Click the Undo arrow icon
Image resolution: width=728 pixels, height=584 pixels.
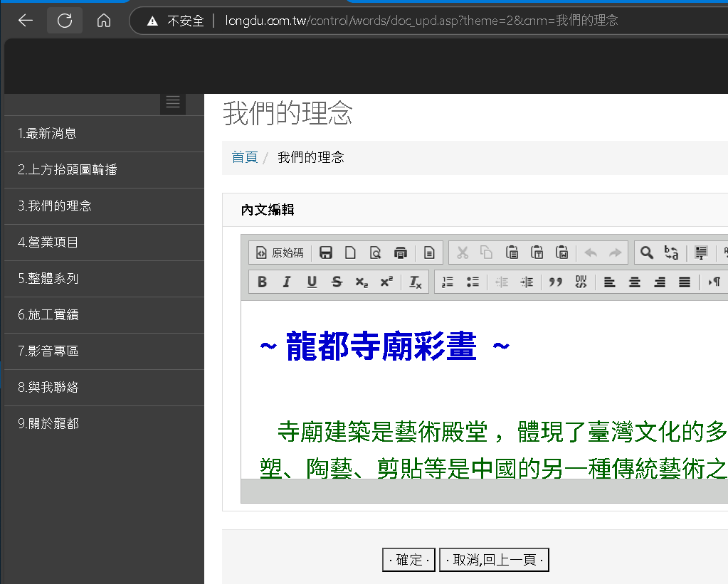tap(591, 253)
